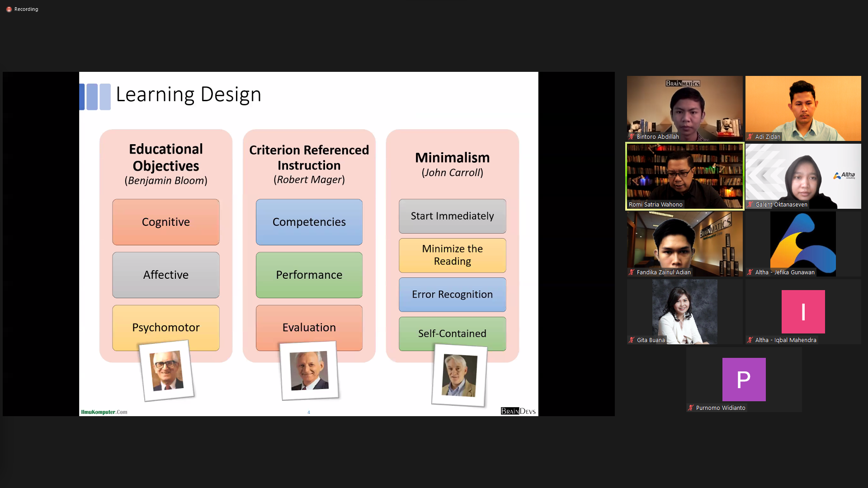Click Benjamin Bloom's portrait photo

coord(167,371)
